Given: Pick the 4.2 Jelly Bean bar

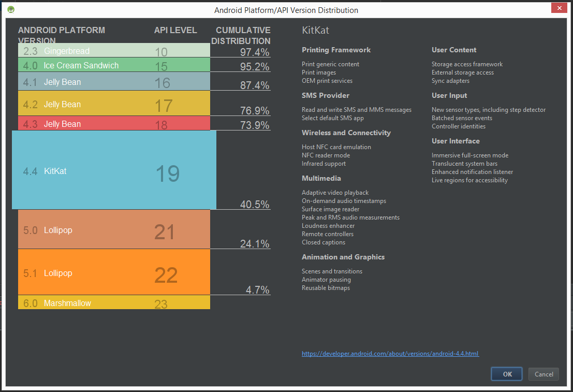Looking at the screenshot, I should [114, 103].
